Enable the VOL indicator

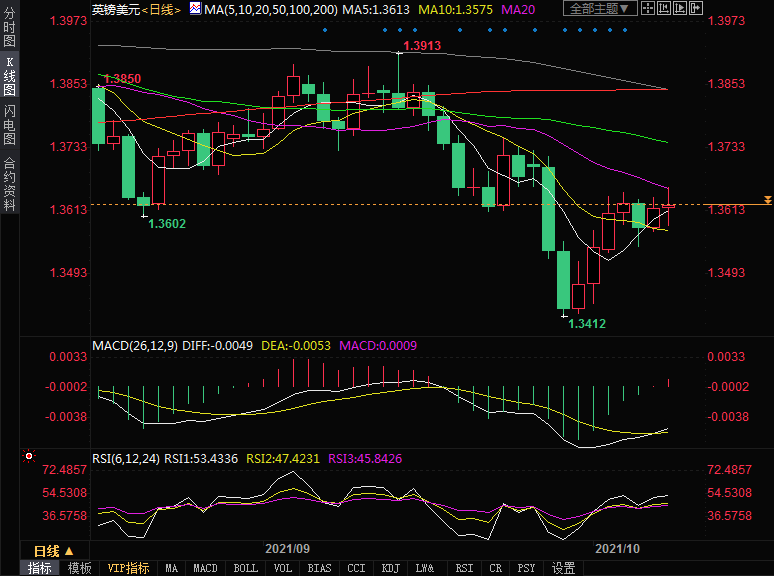[x=283, y=568]
